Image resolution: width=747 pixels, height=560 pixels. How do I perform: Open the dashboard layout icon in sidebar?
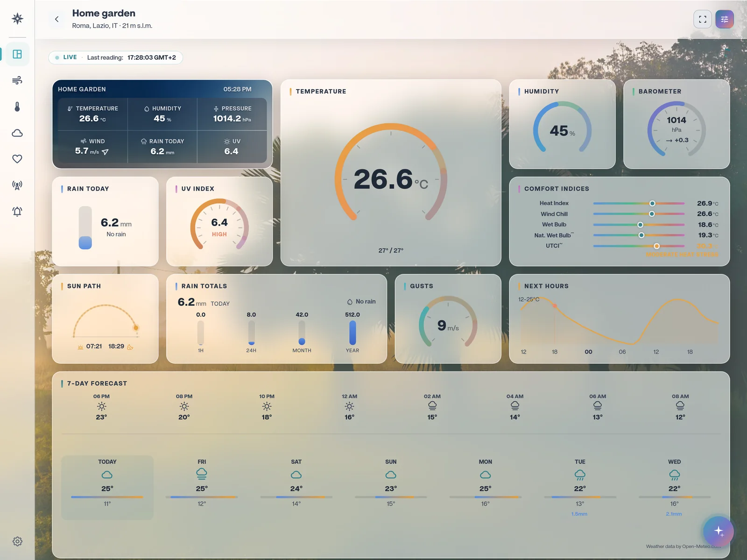click(17, 54)
